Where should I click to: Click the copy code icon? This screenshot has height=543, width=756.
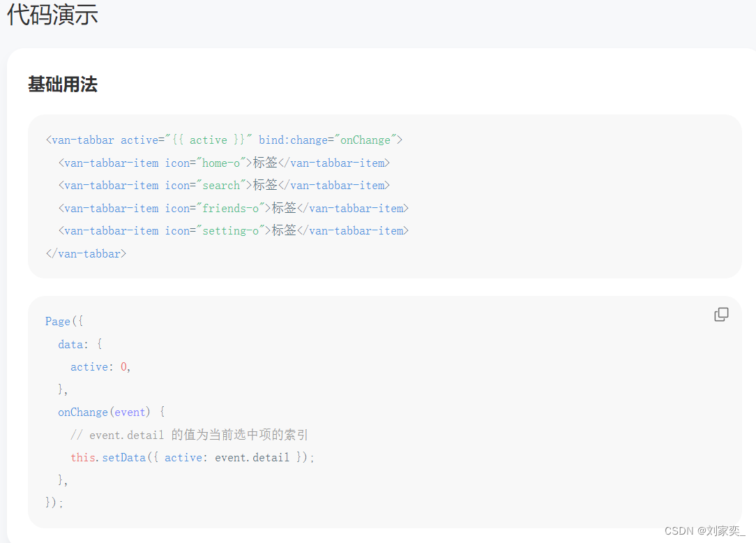(721, 315)
